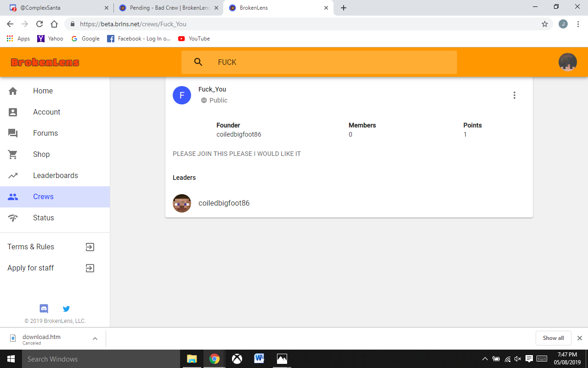Open the Shop page from sidebar

point(55,154)
